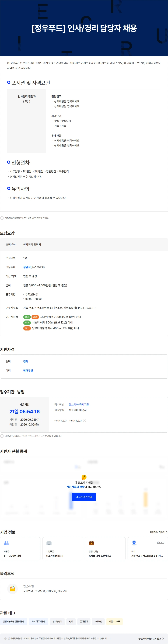
Task: Click the 기업구분 building icon
Action: pos(49,543)
